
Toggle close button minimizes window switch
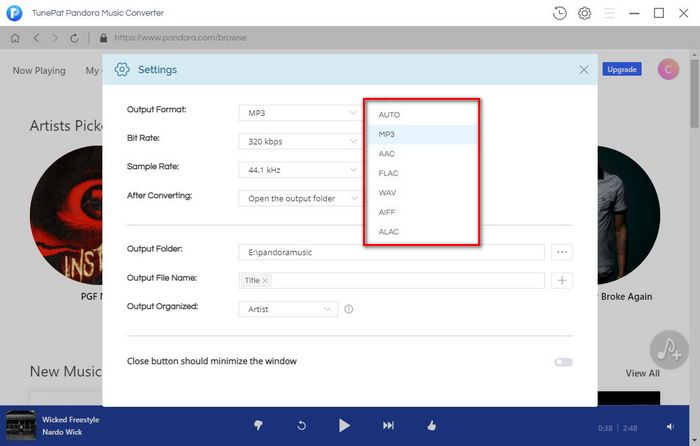[x=563, y=362]
